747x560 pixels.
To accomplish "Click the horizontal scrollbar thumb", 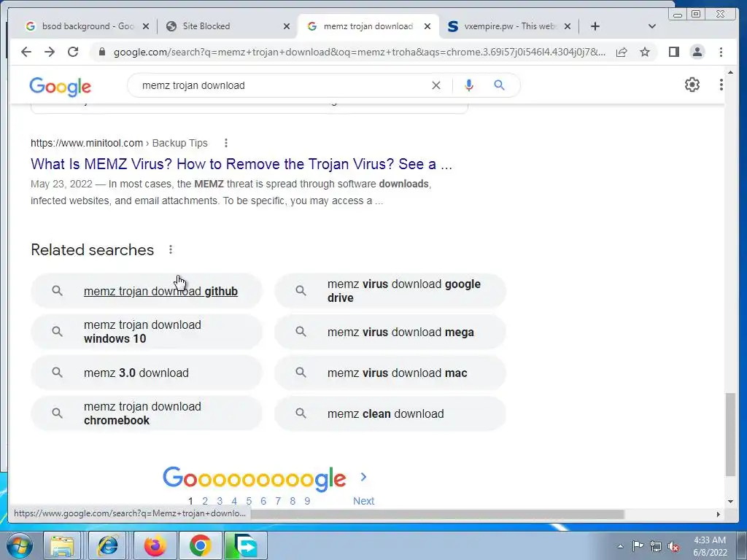I will (x=438, y=514).
